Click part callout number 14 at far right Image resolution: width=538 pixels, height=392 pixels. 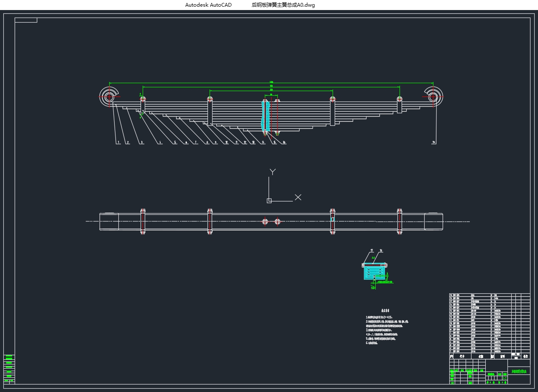click(x=434, y=143)
